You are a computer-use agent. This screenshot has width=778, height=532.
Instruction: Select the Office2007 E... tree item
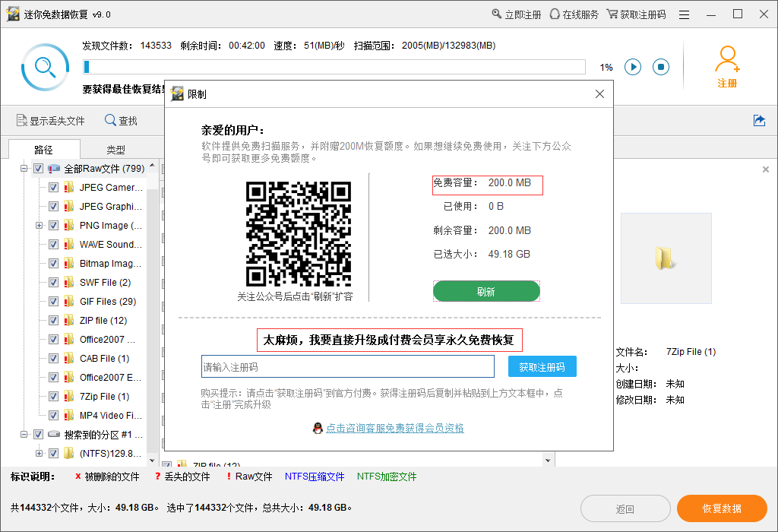pos(111,377)
